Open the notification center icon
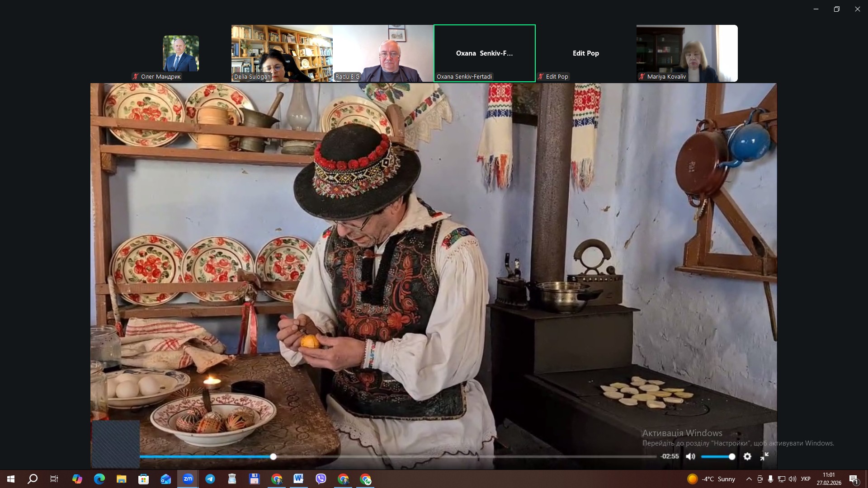Image resolution: width=868 pixels, height=488 pixels. click(854, 479)
